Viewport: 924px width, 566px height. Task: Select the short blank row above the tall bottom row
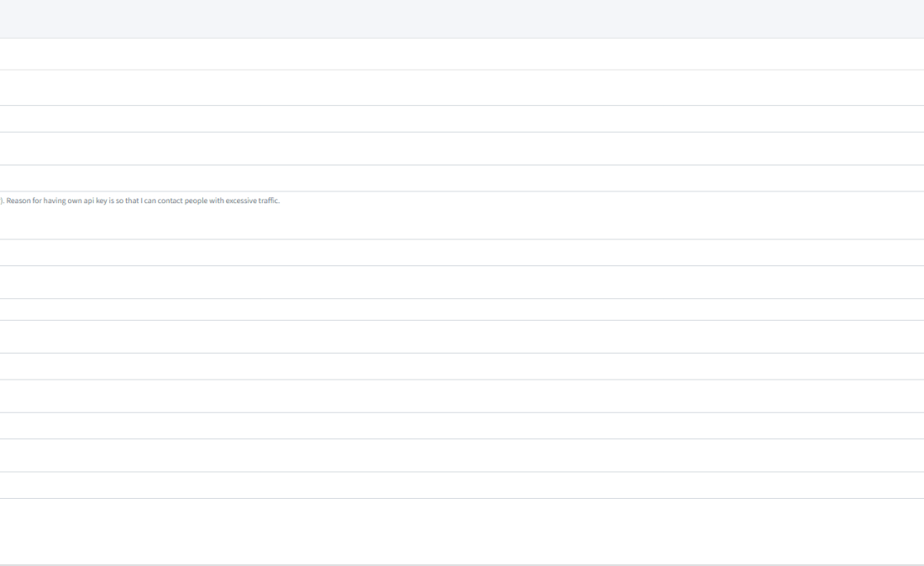pos(462,485)
